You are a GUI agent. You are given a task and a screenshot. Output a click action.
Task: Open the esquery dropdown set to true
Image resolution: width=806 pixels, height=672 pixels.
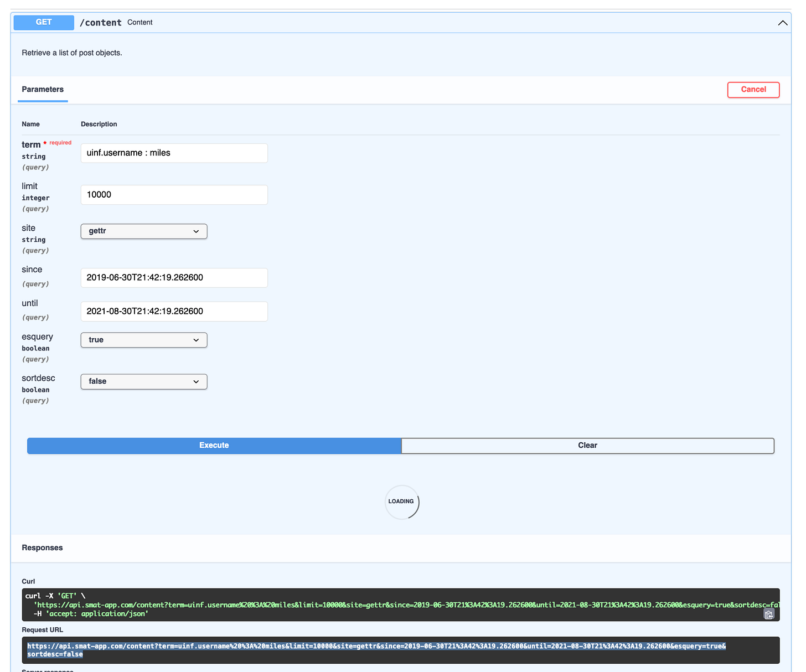tap(144, 340)
